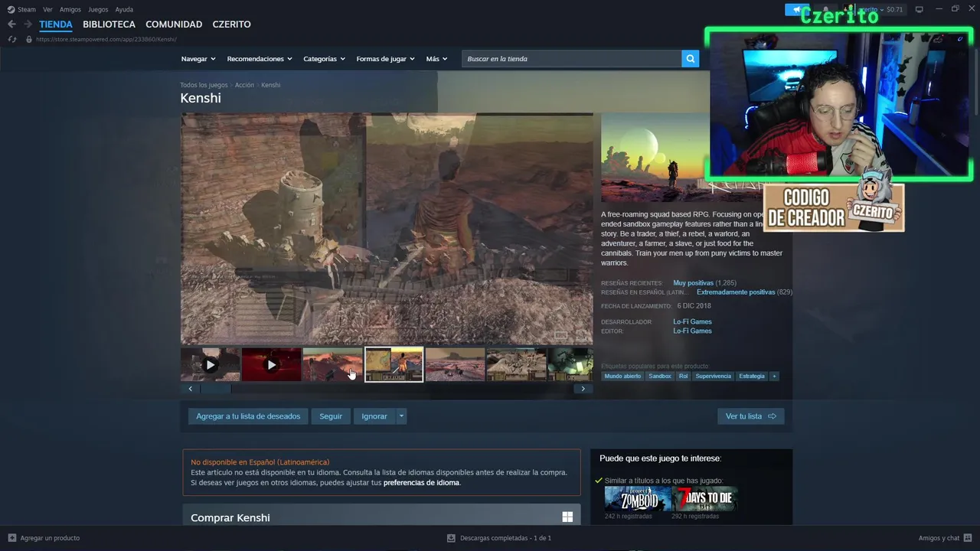Screen dimensions: 980x551
Task: Open the Lo-Fi Games editor link
Action: click(x=692, y=331)
